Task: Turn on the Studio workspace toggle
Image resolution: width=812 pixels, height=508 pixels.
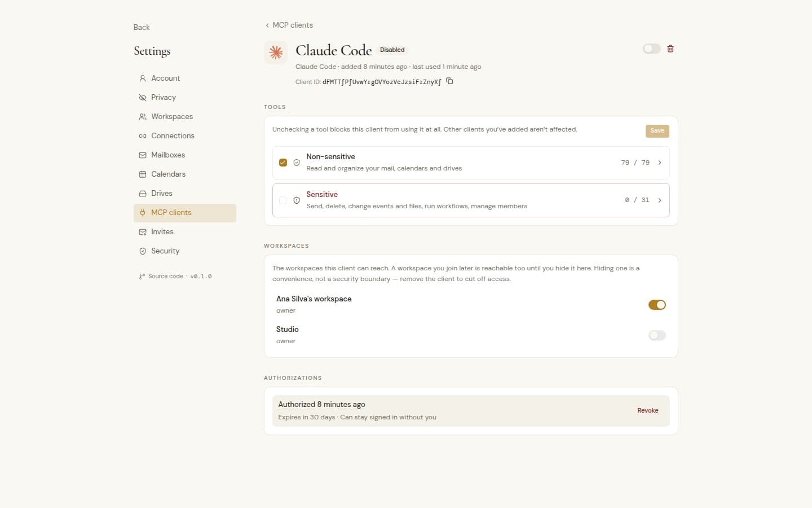Action: tap(657, 335)
